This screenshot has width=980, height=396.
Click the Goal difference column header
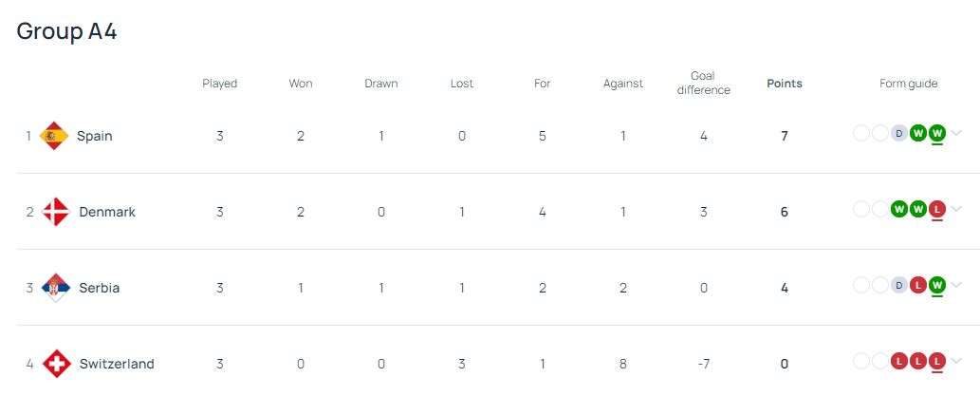pos(703,83)
